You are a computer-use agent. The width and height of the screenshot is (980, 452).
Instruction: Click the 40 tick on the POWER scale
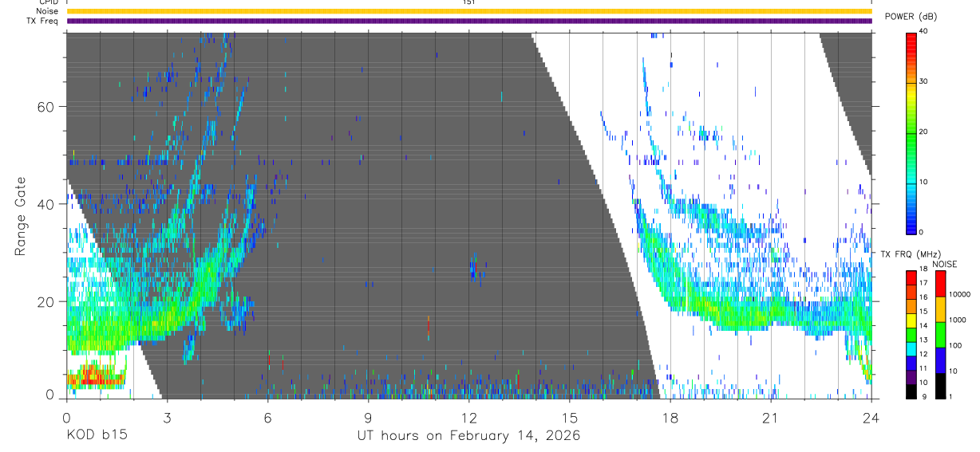(x=924, y=31)
